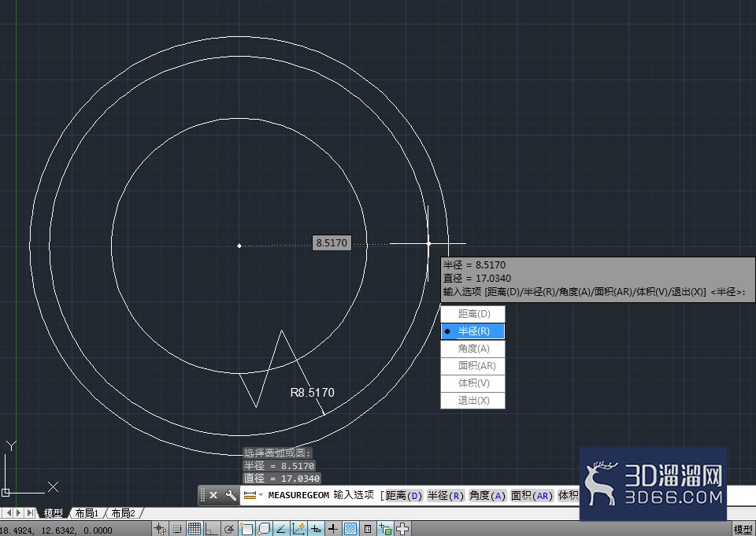Toggle Snap Mode in status bar

tap(177, 529)
